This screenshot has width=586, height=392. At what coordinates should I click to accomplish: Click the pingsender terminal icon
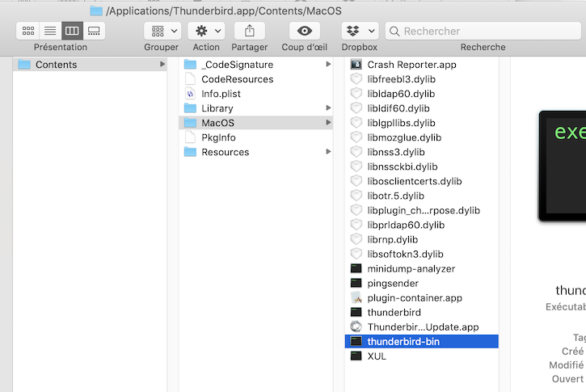click(x=356, y=283)
